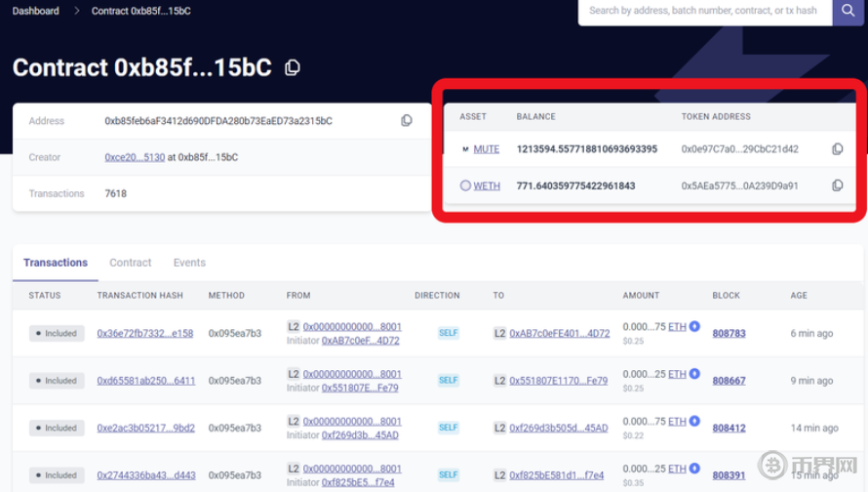Copy the MUTE token address
This screenshot has width=868, height=492.
click(x=837, y=149)
